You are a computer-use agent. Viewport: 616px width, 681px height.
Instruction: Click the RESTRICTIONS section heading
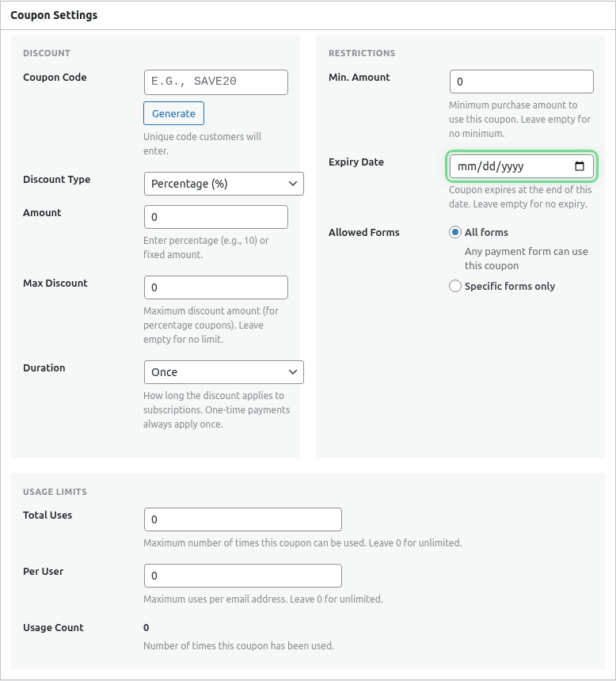(362, 53)
